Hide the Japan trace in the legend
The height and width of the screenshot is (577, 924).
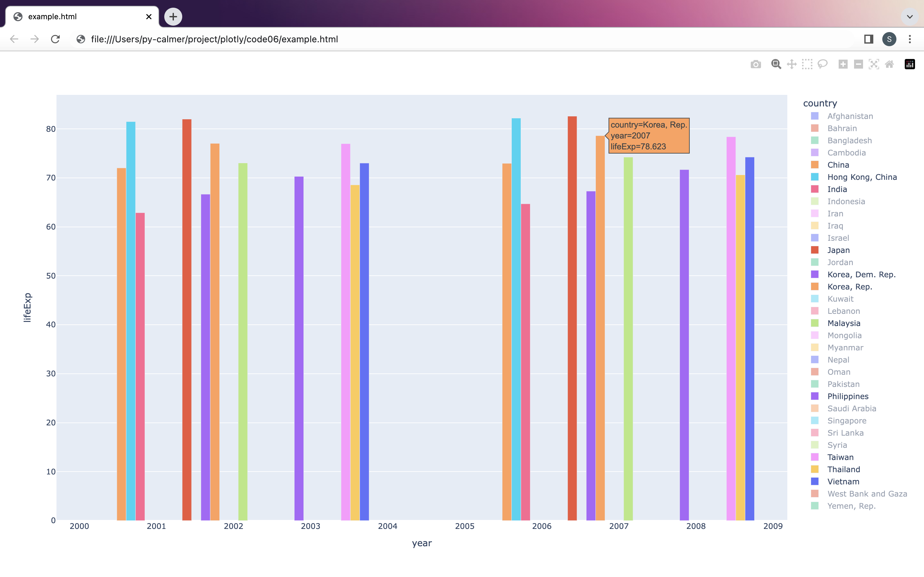838,250
